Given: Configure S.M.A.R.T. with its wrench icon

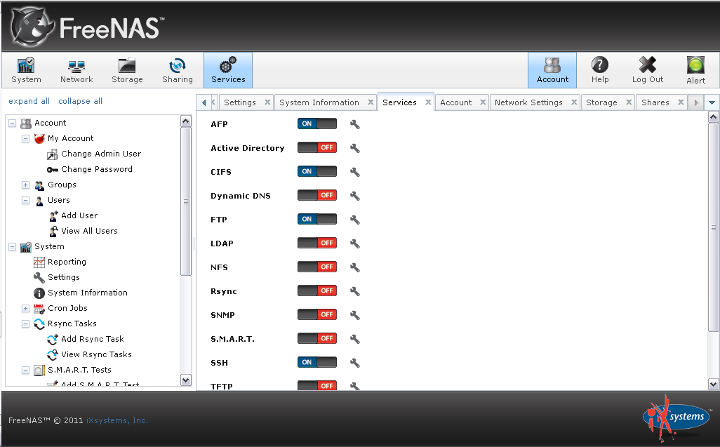Looking at the screenshot, I should (354, 339).
